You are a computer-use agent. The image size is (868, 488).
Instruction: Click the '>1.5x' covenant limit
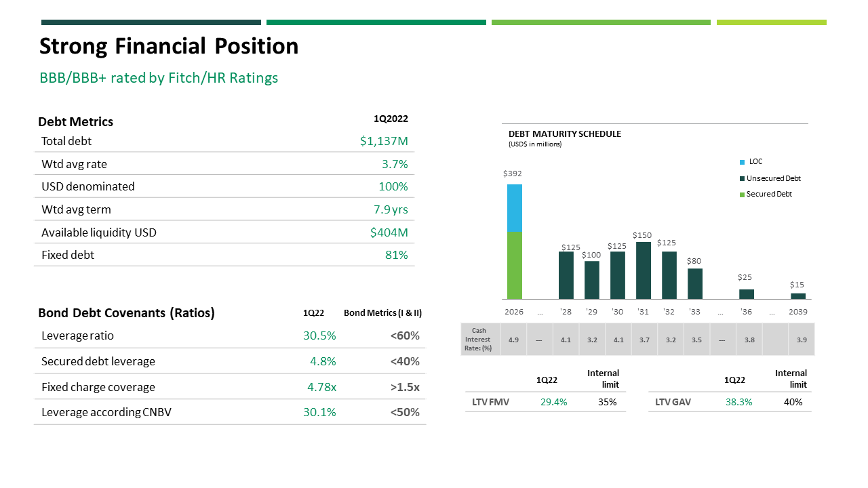click(x=405, y=387)
